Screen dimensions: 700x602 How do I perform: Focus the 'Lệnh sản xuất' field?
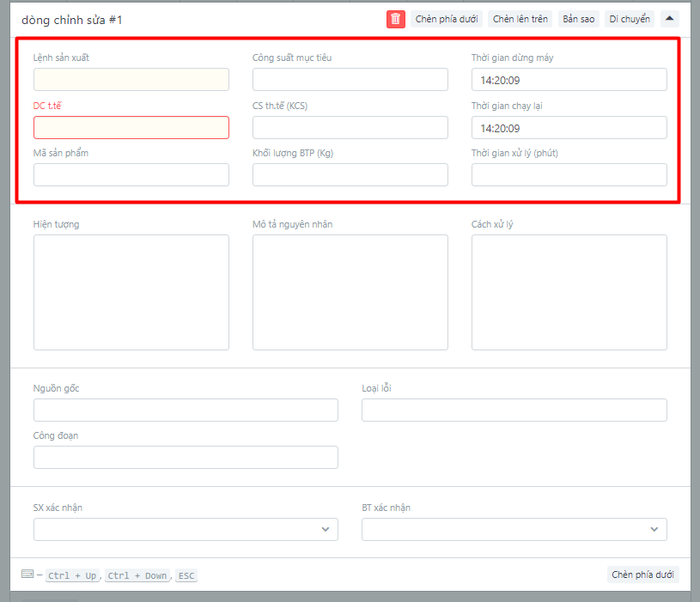[x=131, y=80]
